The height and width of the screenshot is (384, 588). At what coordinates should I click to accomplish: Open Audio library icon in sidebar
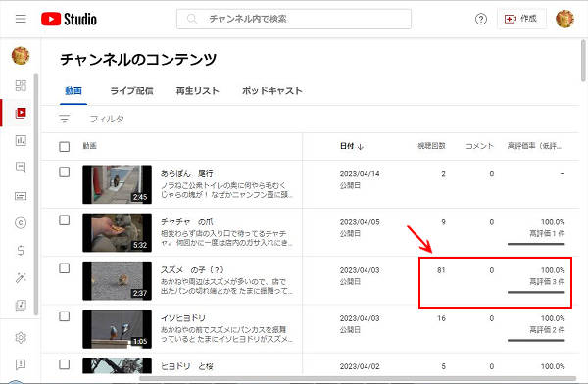coord(21,305)
